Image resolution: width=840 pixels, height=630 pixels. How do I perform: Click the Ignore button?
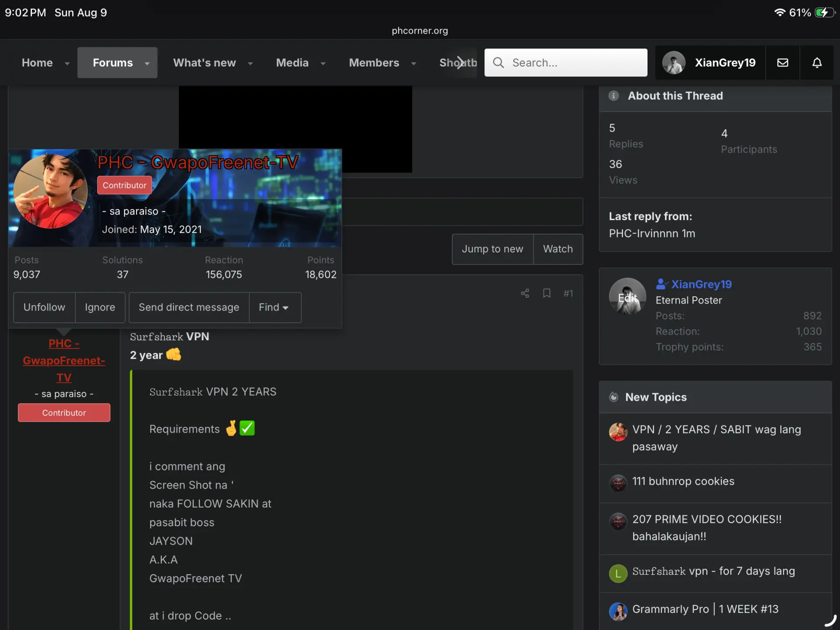tap(100, 308)
